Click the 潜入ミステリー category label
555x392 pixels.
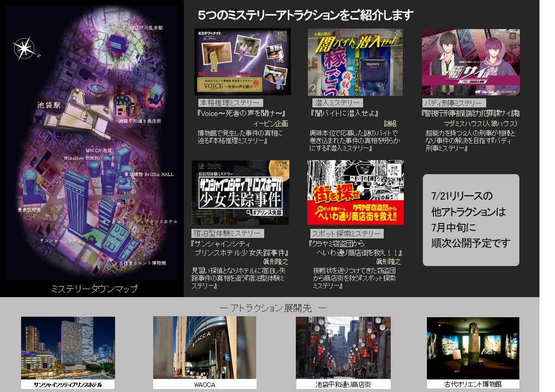(338, 103)
